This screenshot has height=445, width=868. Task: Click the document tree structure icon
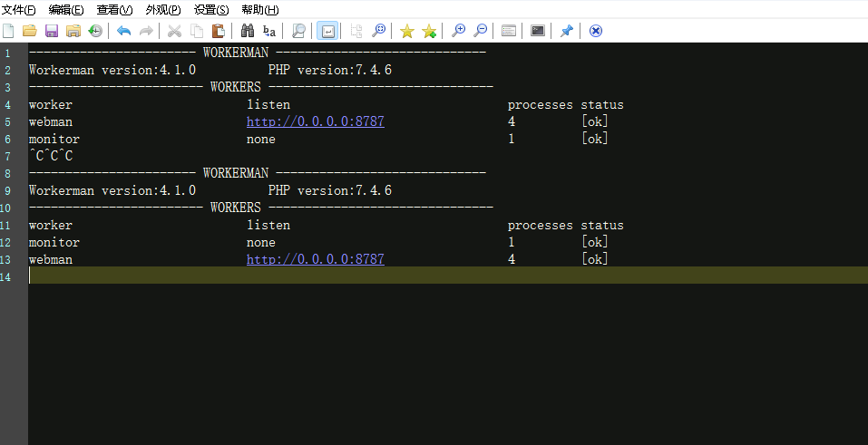point(356,31)
